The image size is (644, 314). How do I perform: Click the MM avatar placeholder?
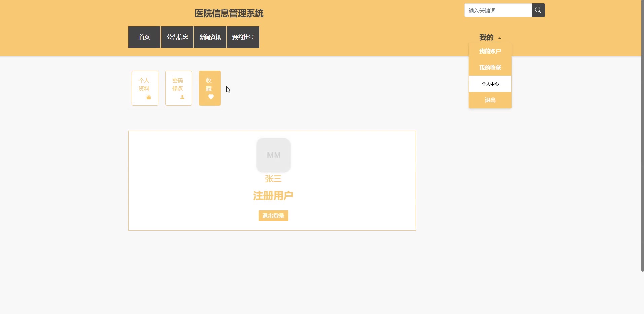click(274, 155)
